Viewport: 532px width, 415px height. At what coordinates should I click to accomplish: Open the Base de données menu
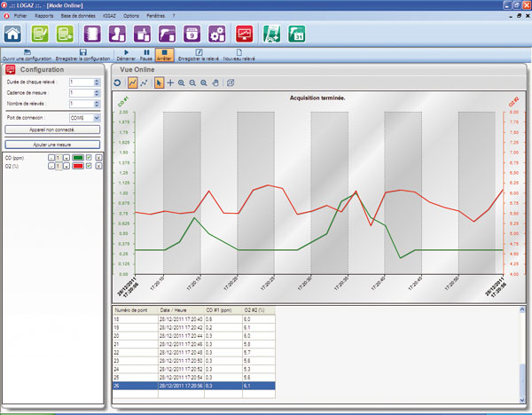[78, 16]
